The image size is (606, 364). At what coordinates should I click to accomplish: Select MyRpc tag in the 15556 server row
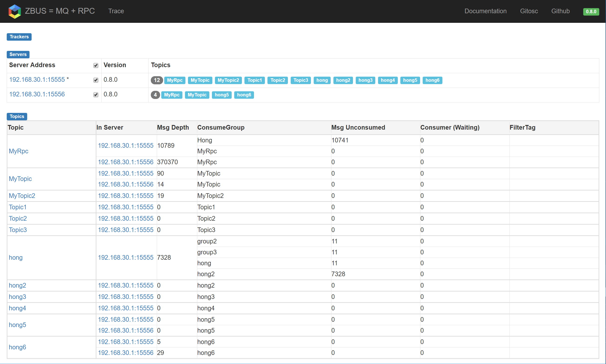[172, 95]
